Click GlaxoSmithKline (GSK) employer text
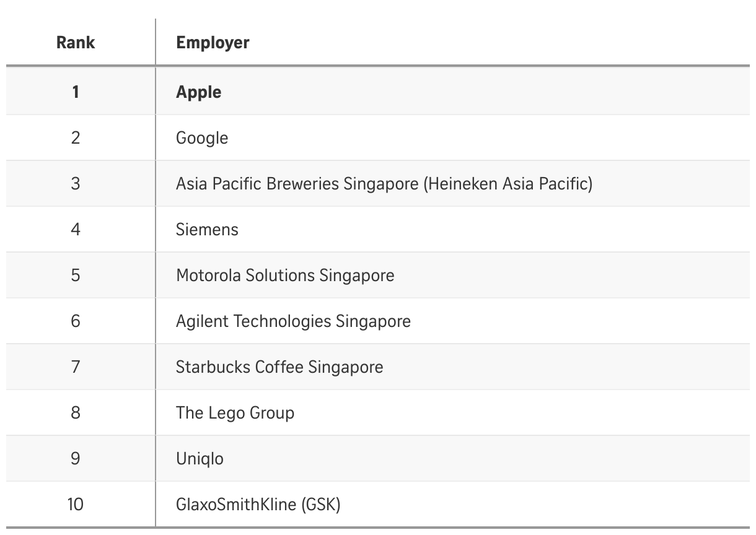This screenshot has width=756, height=535. pyautogui.click(x=258, y=505)
